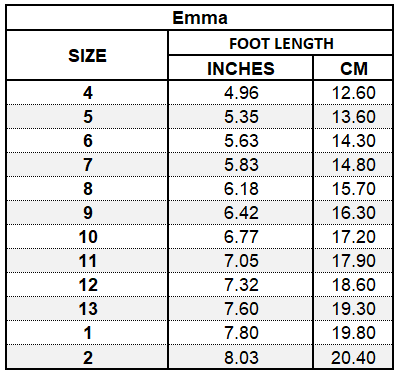Select the size 4 cell
Viewport: 398px width, 374px height.
[87, 92]
